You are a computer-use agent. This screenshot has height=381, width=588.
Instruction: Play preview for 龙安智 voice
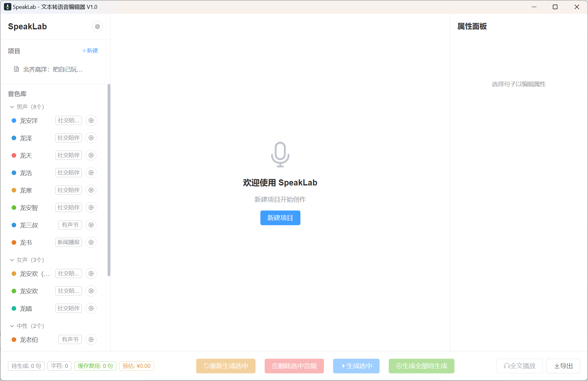coord(91,207)
